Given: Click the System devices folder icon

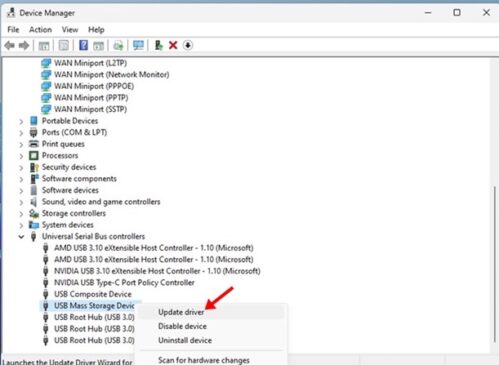Looking at the screenshot, I should (34, 225).
